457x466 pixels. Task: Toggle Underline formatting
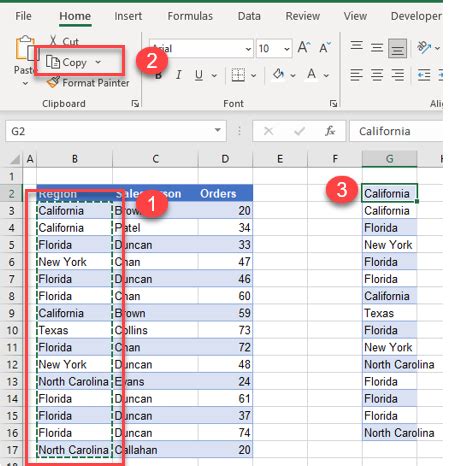(199, 75)
